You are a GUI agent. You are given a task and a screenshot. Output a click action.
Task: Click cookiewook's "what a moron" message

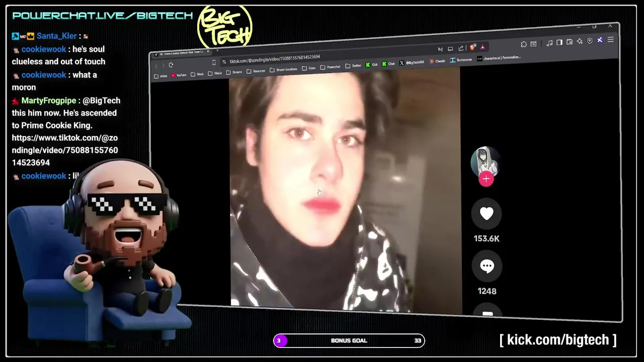pyautogui.click(x=54, y=81)
